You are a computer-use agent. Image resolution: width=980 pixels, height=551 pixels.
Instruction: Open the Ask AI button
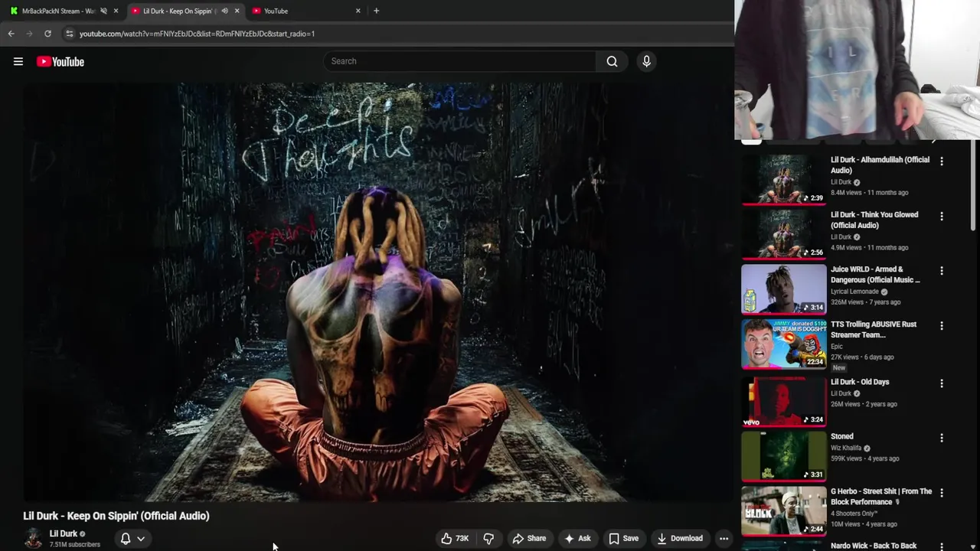click(x=577, y=539)
